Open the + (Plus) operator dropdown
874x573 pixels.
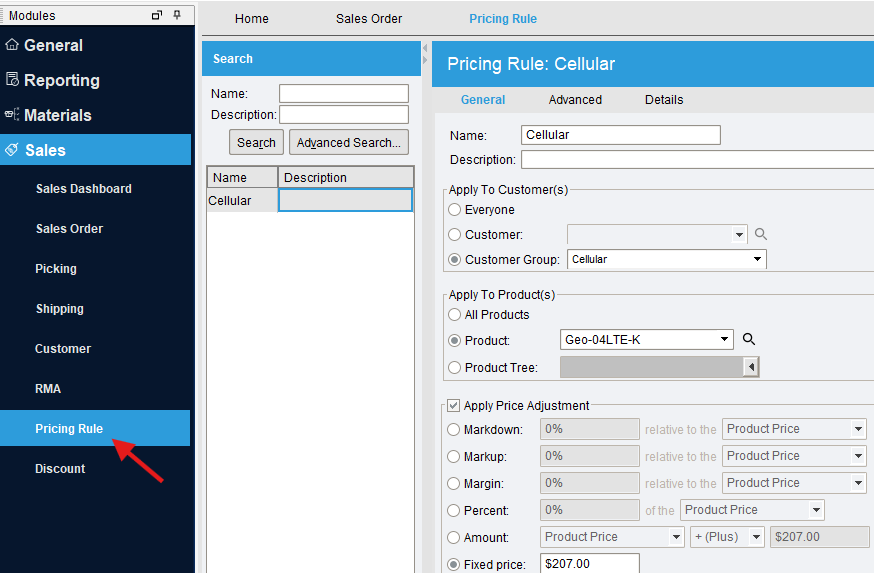(x=756, y=537)
